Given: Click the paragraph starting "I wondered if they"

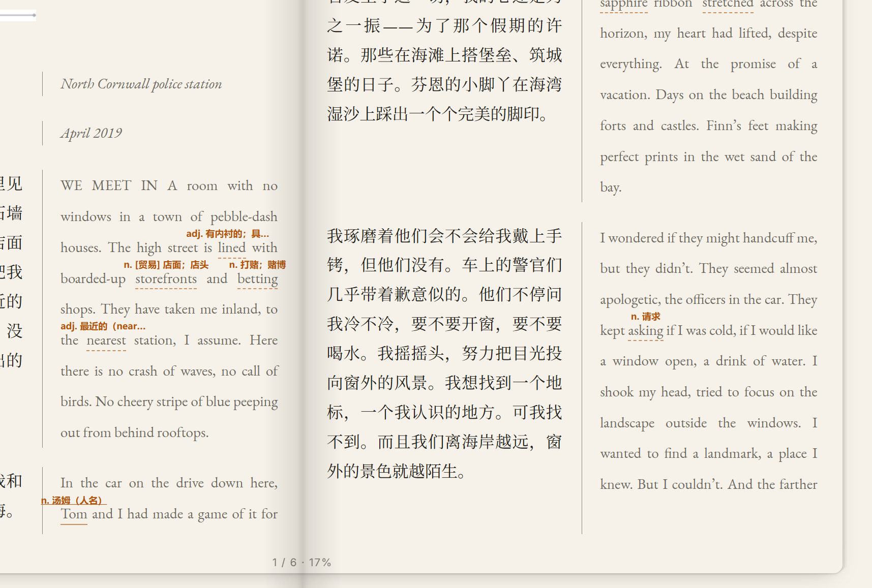Looking at the screenshot, I should pyautogui.click(x=708, y=361).
